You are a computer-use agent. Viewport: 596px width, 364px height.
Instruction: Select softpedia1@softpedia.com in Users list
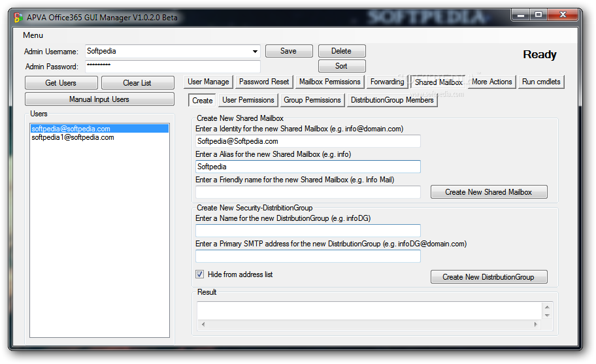99,137
